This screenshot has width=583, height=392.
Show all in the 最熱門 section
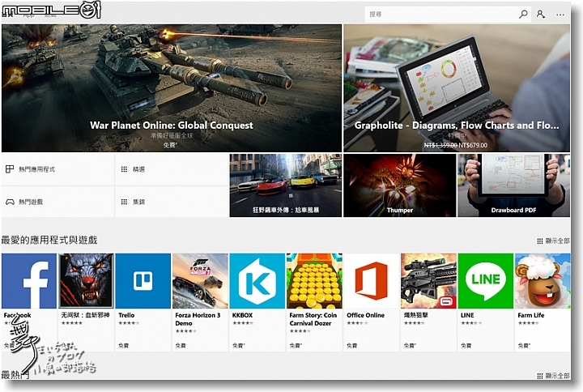553,376
